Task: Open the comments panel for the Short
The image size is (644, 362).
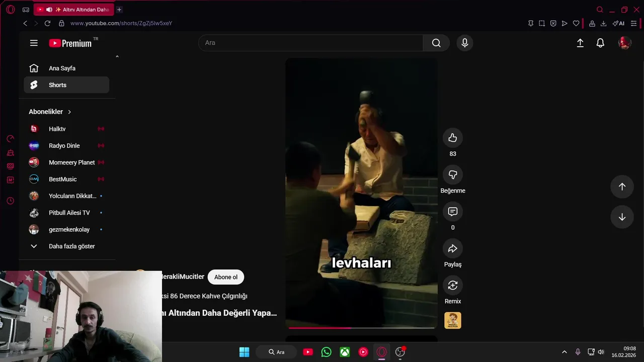Action: click(453, 212)
